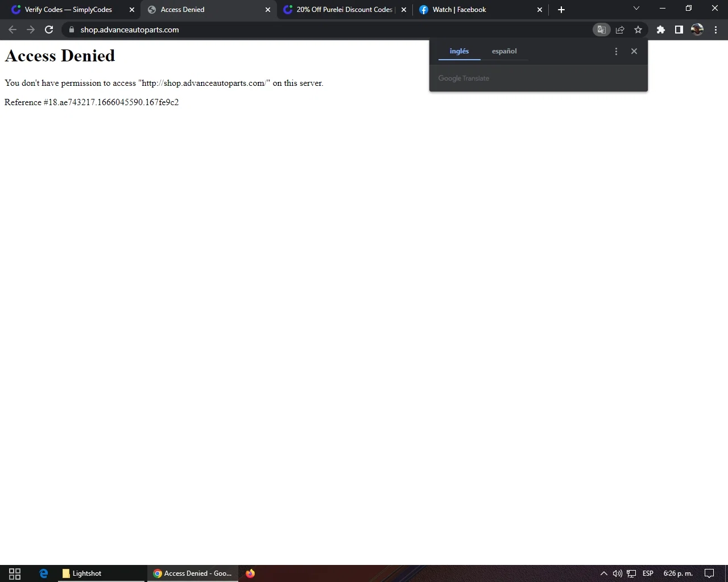This screenshot has width=728, height=582.
Task: Switch to Verify Codes — SimplyCodes tab
Action: [x=68, y=10]
